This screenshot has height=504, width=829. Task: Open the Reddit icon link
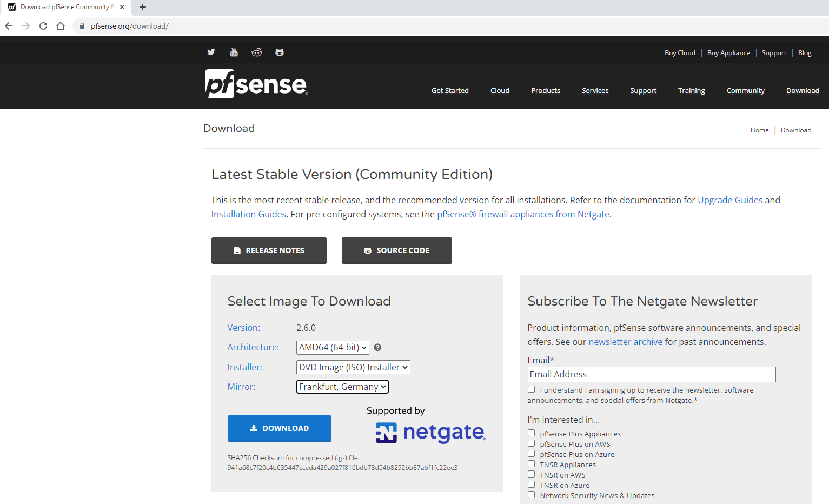pyautogui.click(x=256, y=52)
